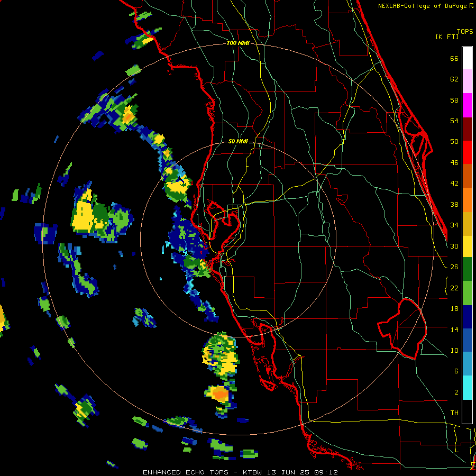The width and height of the screenshot is (476, 476).
Task: Click the 09:12 timestamp in the caption
Action: pyautogui.click(x=326, y=472)
